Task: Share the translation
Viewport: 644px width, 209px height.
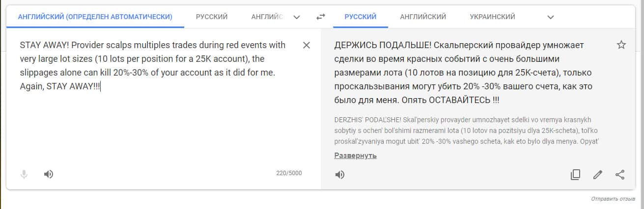Action: click(x=620, y=175)
